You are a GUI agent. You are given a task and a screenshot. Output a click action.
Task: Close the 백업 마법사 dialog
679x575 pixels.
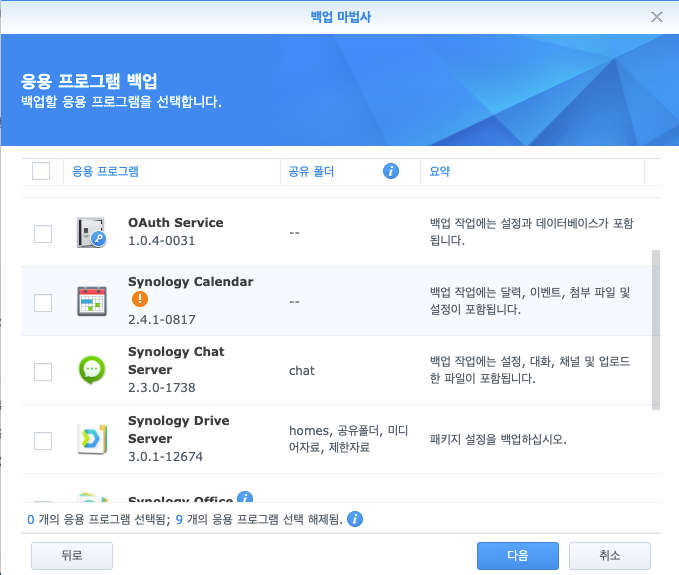pyautogui.click(x=656, y=17)
